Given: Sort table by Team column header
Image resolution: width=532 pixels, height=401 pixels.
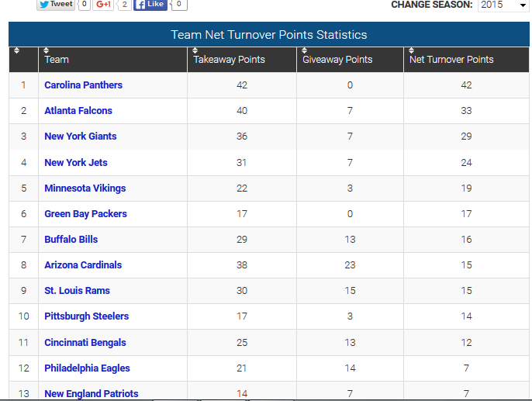Looking at the screenshot, I should pos(112,60).
